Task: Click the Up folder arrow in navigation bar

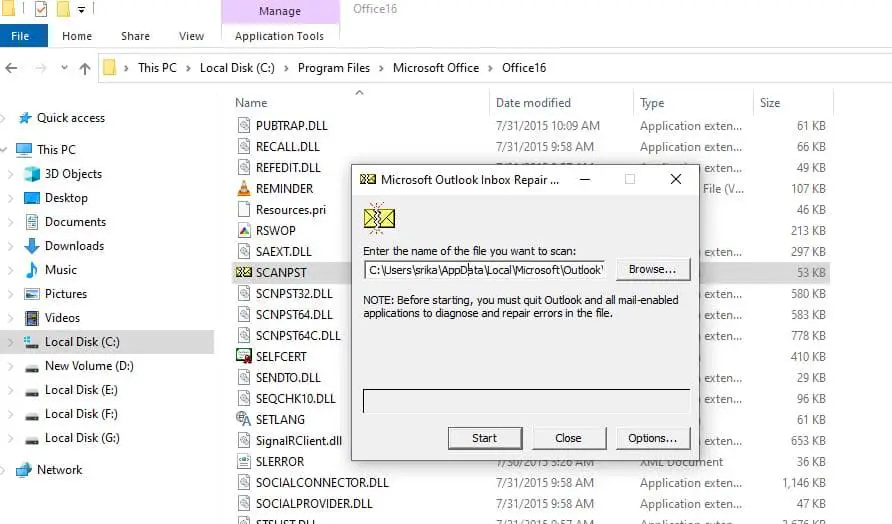Action: pos(85,68)
